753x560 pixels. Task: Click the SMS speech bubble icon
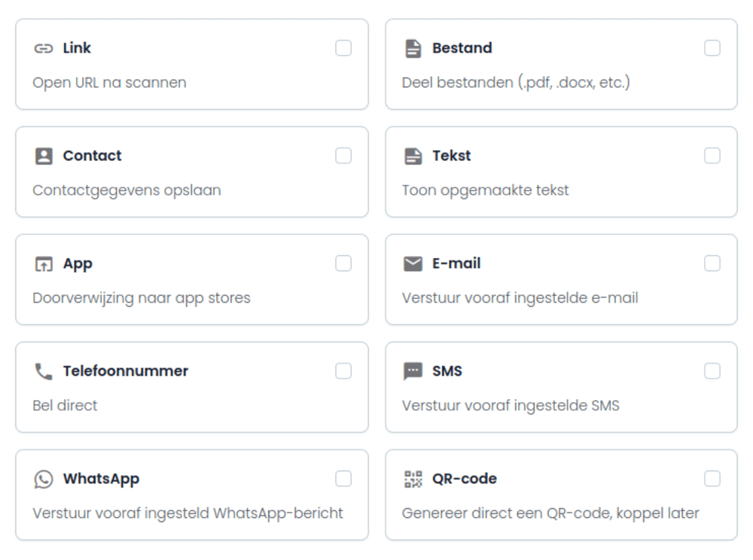(413, 371)
